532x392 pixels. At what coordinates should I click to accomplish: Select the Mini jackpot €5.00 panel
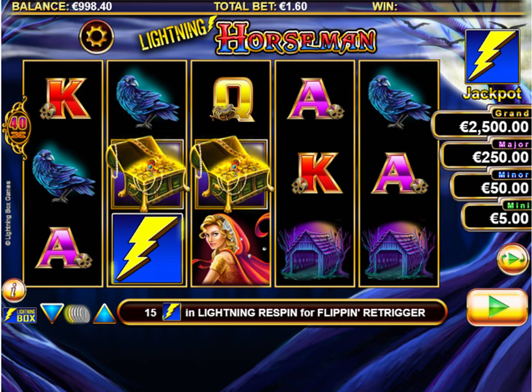497,215
